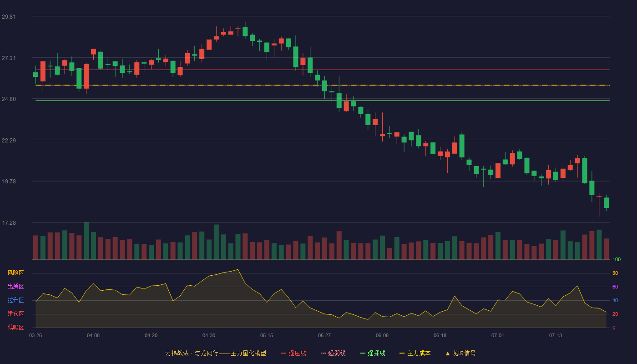Click the 云梯战法 · 与龙同行 title text

[x=192, y=353]
